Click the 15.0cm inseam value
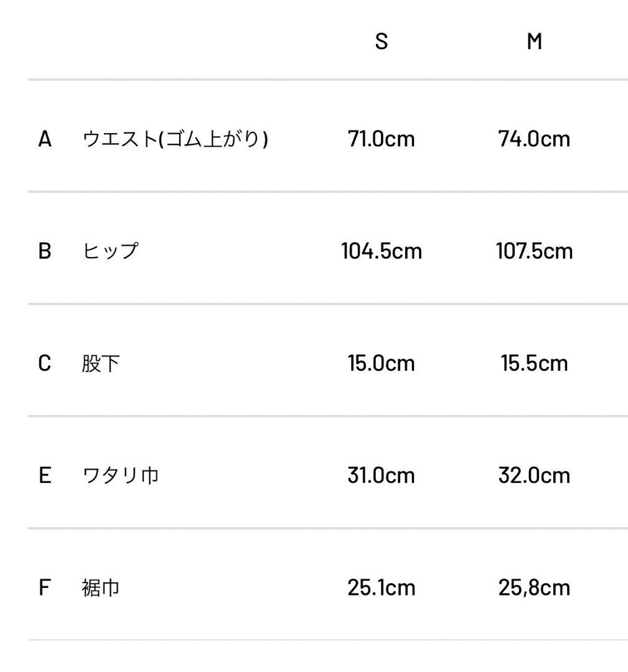628x672 pixels. coord(381,363)
